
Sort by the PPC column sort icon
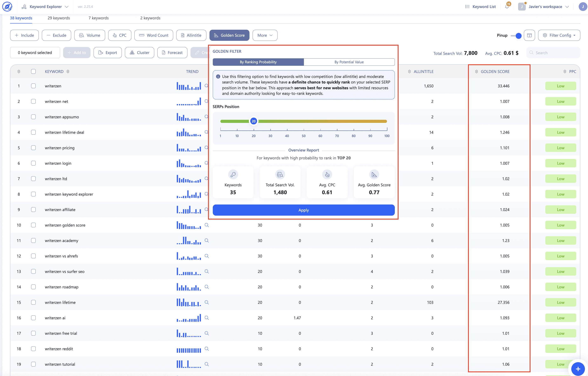tap(564, 72)
